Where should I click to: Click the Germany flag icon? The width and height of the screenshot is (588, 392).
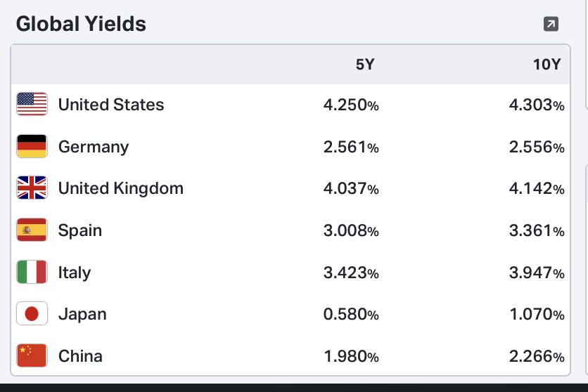click(x=32, y=147)
